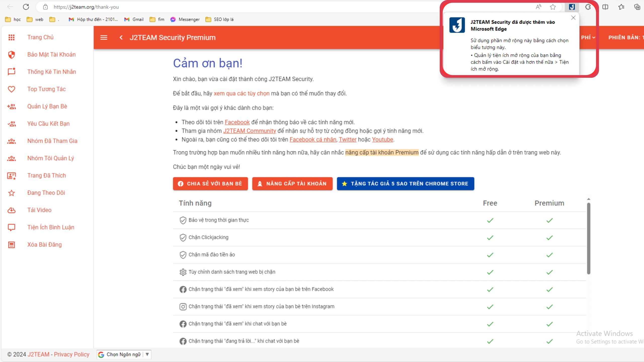Open the web bookmarks folder
This screenshot has width=644, height=362.
pyautogui.click(x=35, y=19)
